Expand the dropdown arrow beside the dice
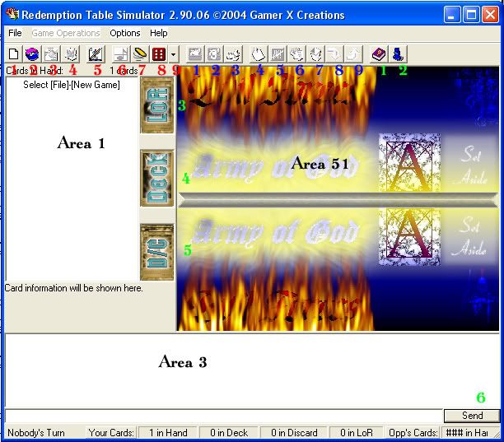Viewport: 504px width, 442px height. click(173, 54)
